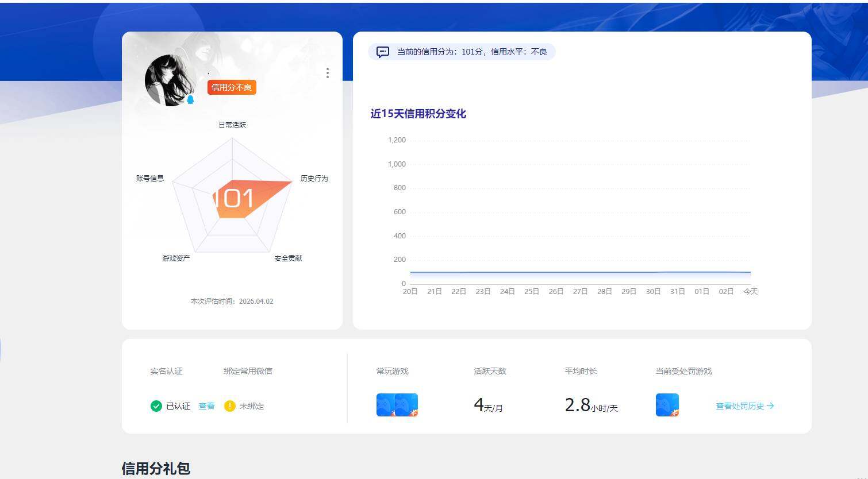Click the 账号信息 radar label
Image resolution: width=868 pixels, height=479 pixels.
tap(150, 179)
